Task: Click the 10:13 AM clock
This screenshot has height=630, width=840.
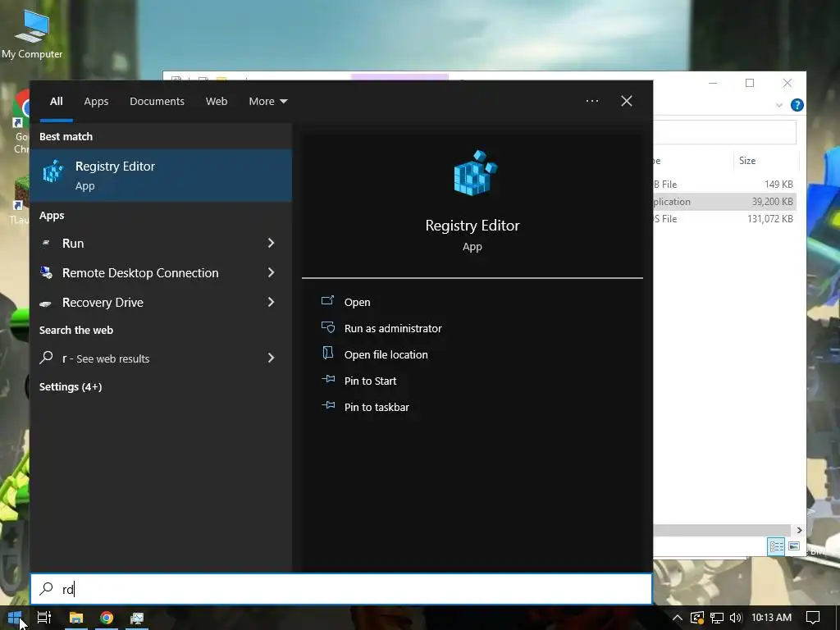Action: click(x=771, y=617)
